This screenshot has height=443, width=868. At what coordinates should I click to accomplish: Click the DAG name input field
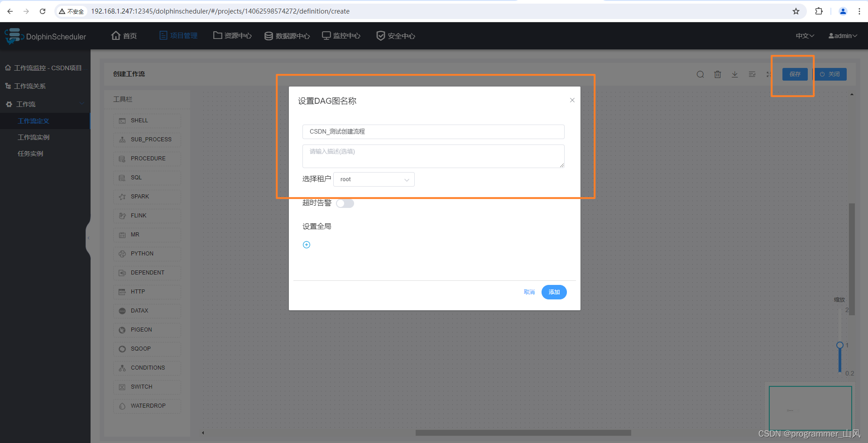[433, 132]
